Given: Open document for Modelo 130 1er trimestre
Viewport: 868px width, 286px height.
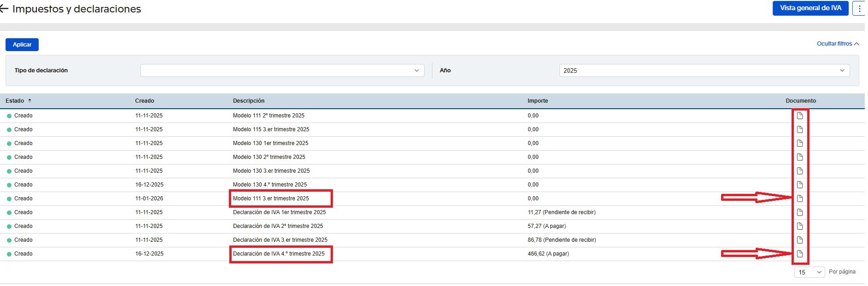Looking at the screenshot, I should coord(800,143).
